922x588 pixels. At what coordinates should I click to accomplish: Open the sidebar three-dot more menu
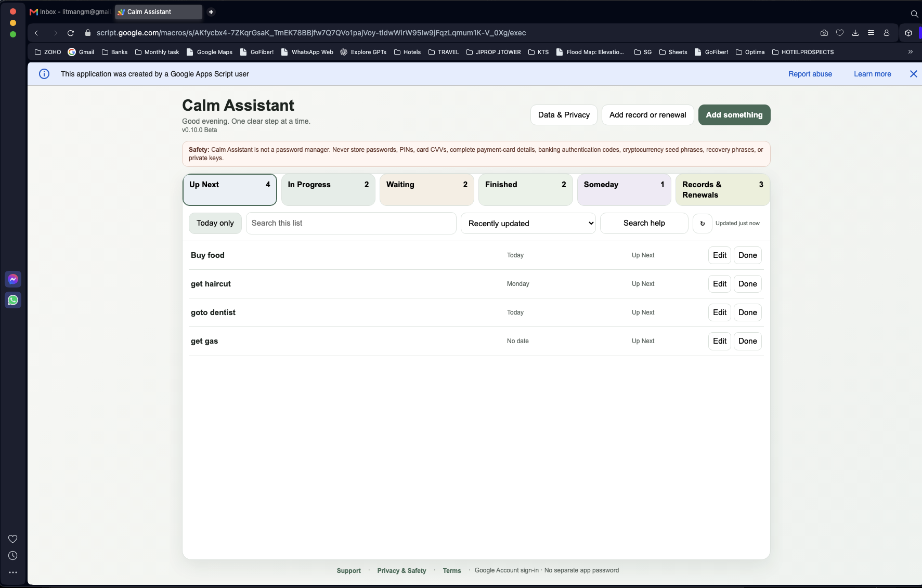[x=13, y=572]
